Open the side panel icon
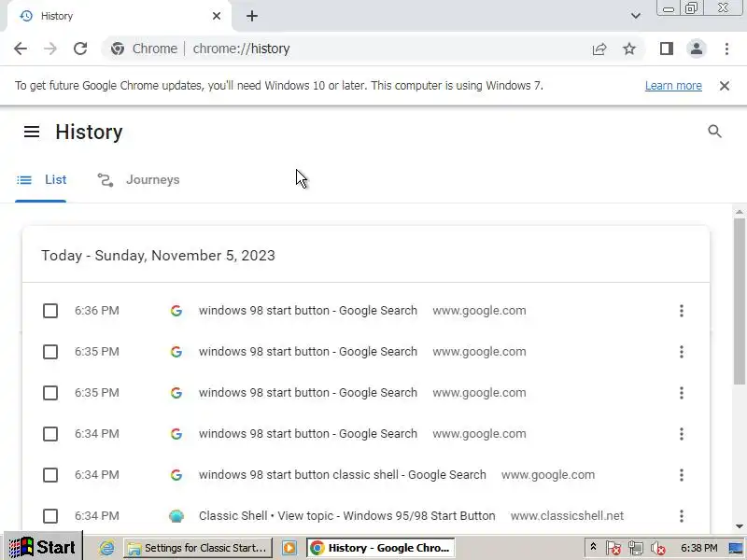Image resolution: width=747 pixels, height=560 pixels. click(x=667, y=49)
